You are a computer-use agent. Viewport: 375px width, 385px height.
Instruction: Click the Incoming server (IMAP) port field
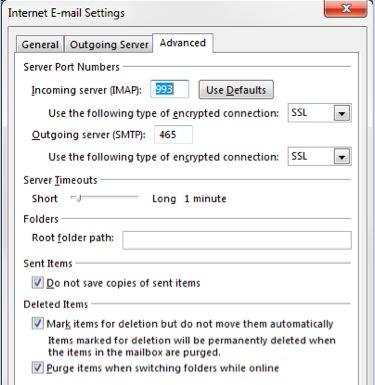pyautogui.click(x=169, y=89)
